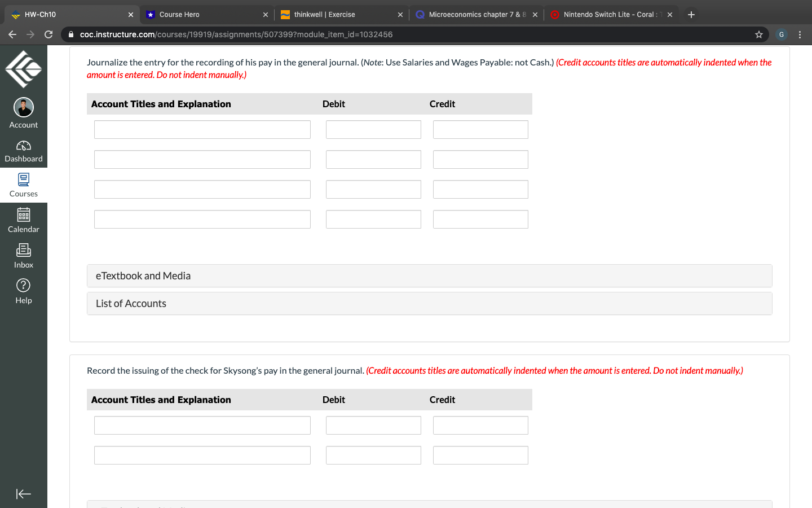812x508 pixels.
Task: Open a new browser tab with the plus button
Action: coord(691,14)
